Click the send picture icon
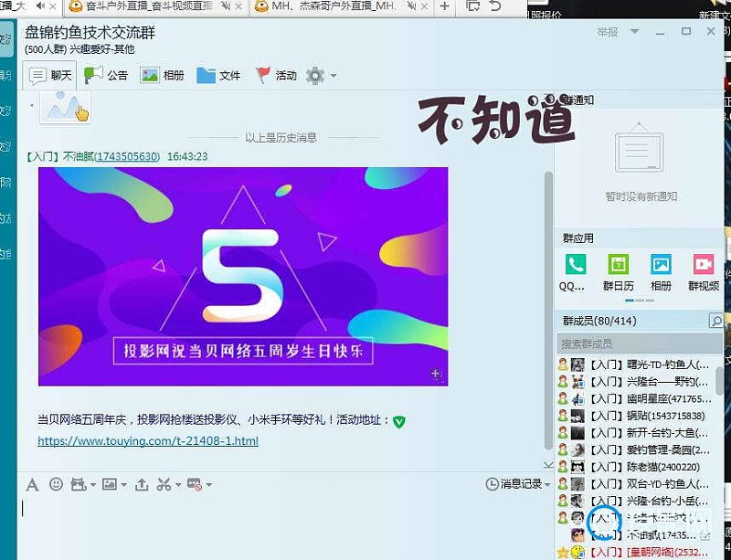This screenshot has width=731, height=560. tap(110, 484)
